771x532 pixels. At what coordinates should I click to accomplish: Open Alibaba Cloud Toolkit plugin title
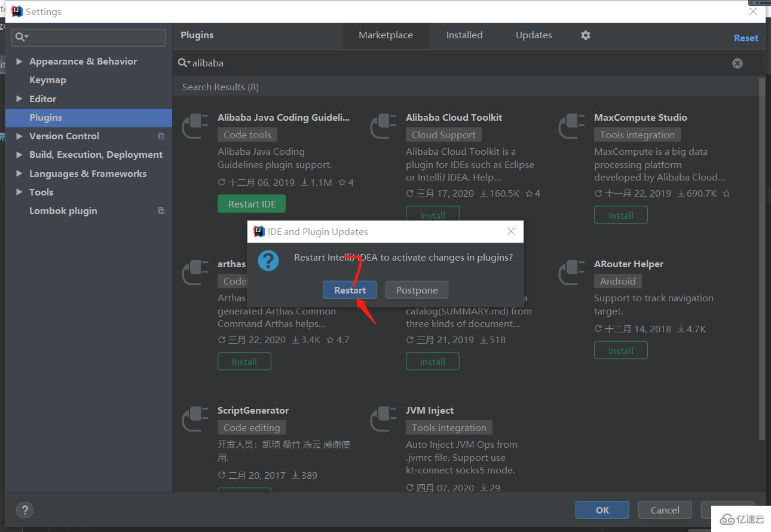(x=454, y=118)
